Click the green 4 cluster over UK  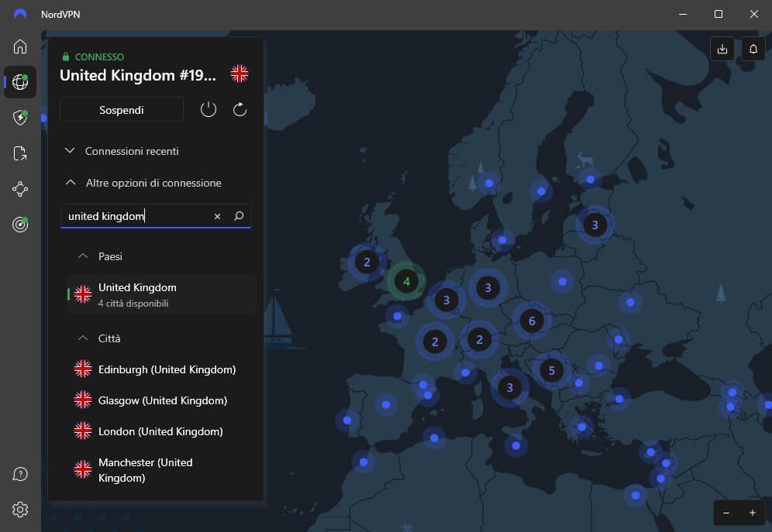click(x=406, y=281)
